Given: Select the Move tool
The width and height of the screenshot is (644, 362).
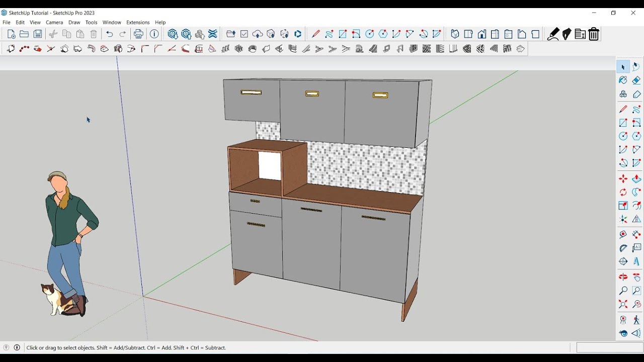Looking at the screenshot, I should click(623, 179).
